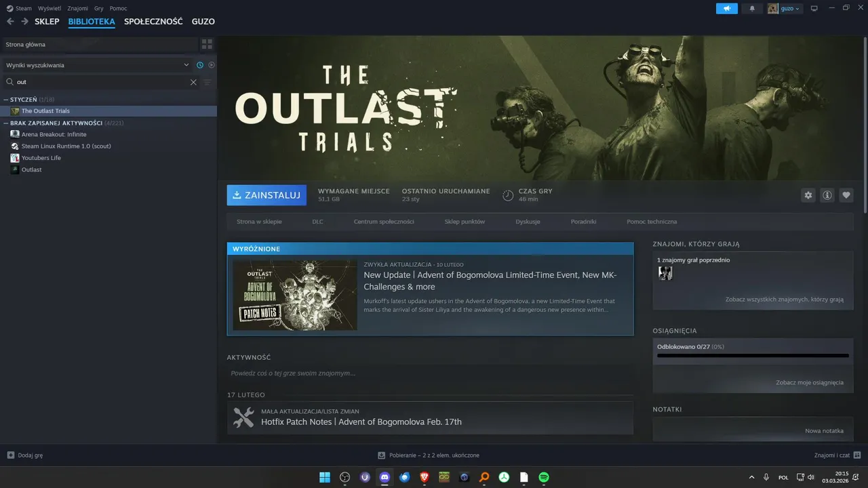This screenshot has width=868, height=488.
Task: Toggle collections grid view icon
Action: click(207, 44)
